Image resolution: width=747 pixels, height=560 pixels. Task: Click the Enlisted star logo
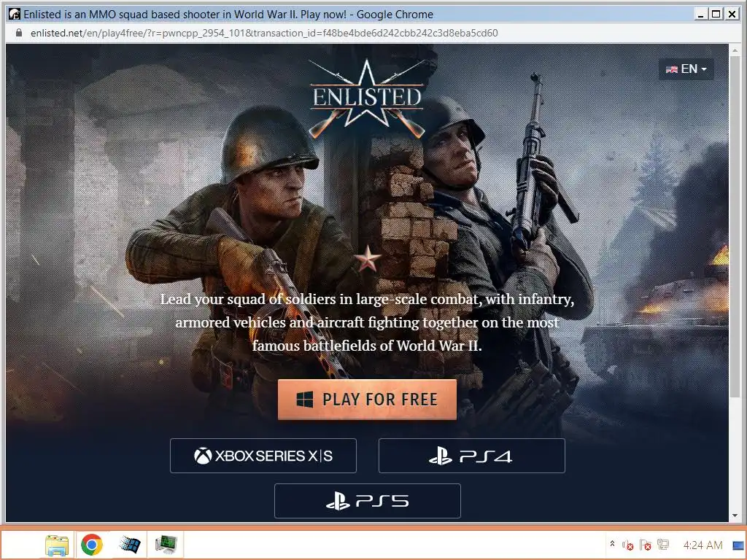pos(366,98)
